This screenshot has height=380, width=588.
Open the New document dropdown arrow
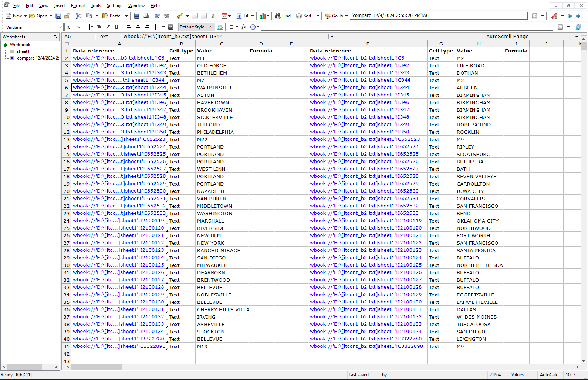[x=25, y=16]
